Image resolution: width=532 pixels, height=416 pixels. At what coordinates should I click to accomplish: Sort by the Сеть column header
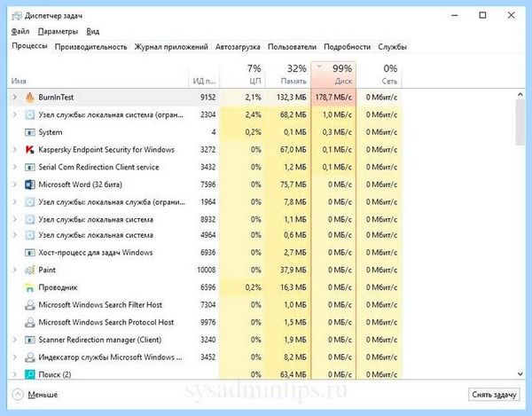(x=379, y=75)
